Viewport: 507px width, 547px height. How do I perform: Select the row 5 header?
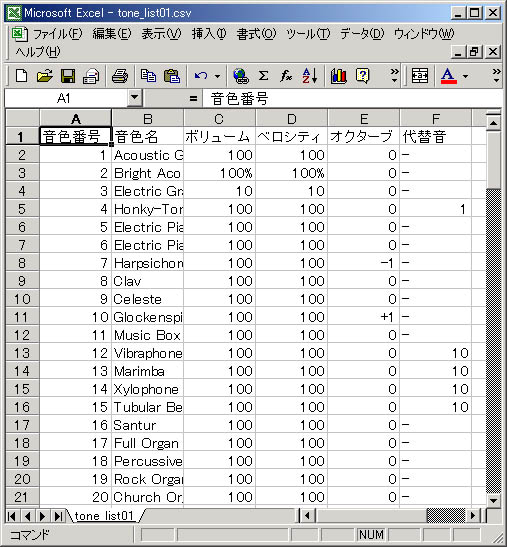tap(22, 209)
